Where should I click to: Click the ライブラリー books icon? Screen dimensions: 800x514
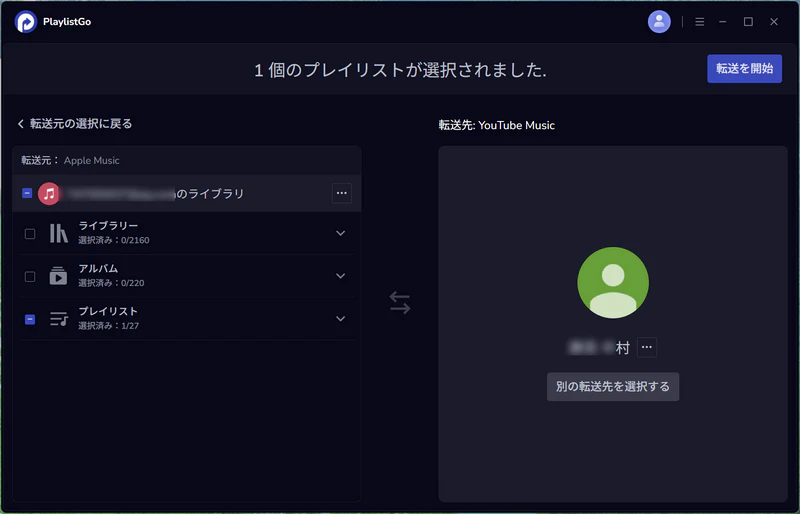coord(58,233)
